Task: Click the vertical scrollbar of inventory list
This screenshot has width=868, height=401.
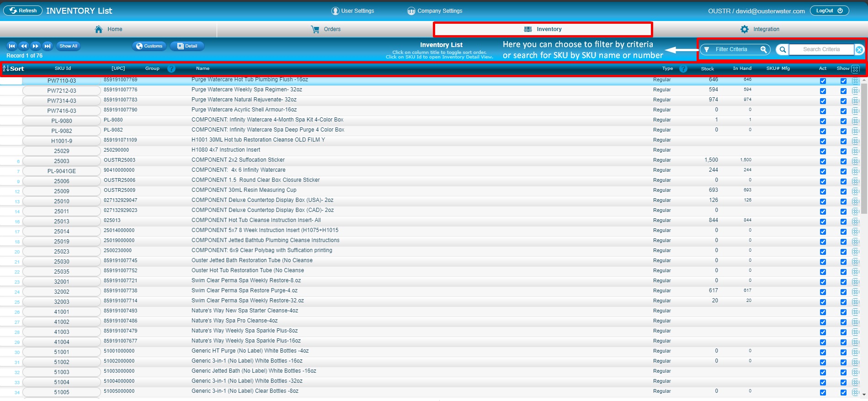Action: pyautogui.click(x=864, y=146)
